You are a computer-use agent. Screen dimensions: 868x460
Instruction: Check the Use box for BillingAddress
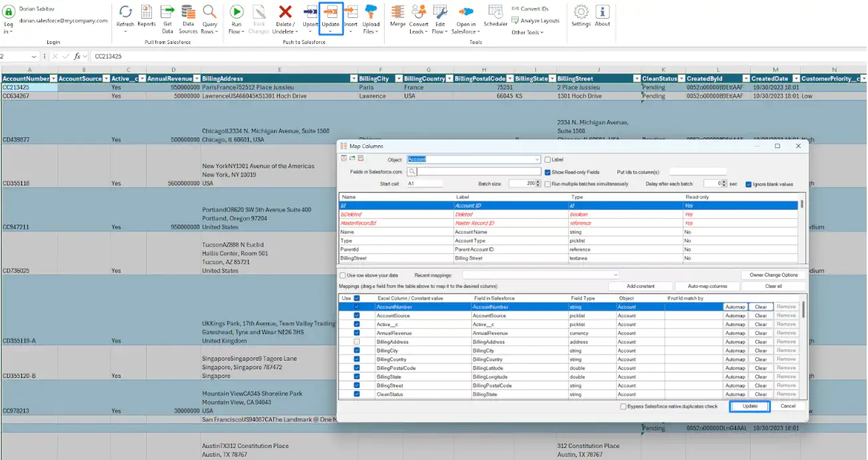coord(357,341)
